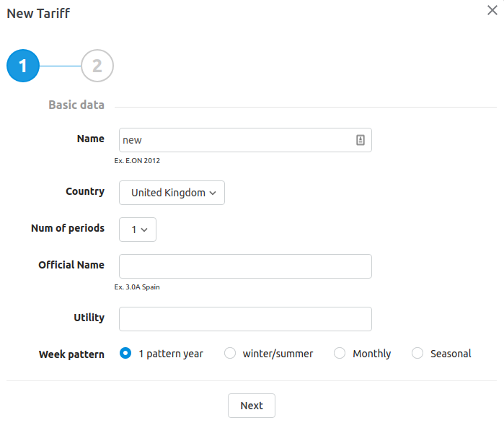Focus the Official Name input field
Image resolution: width=504 pixels, height=441 pixels.
(x=245, y=266)
